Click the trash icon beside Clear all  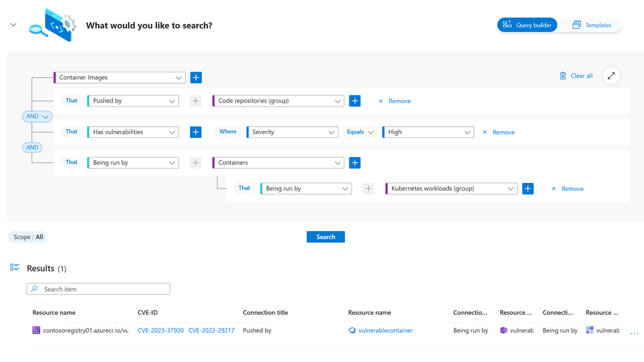(563, 76)
